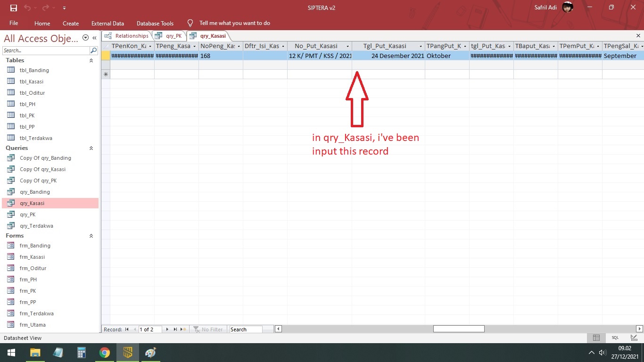Click the Undo icon in quick access toolbar
This screenshot has width=644, height=362.
[27, 8]
